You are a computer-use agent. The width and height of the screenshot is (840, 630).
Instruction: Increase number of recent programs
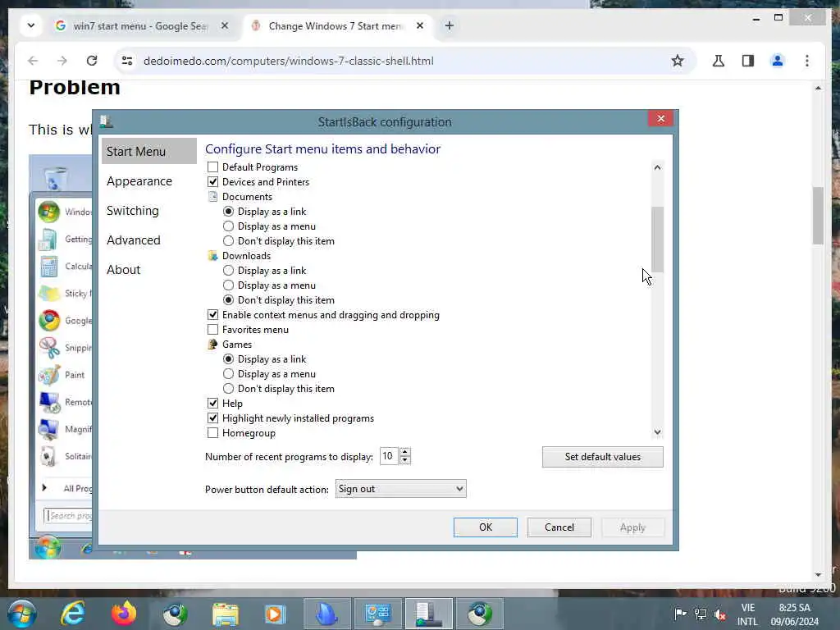click(405, 452)
